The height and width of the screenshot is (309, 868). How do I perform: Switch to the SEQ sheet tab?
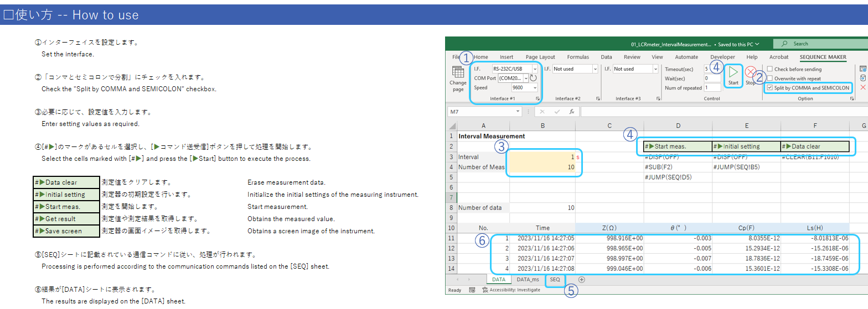tap(555, 280)
